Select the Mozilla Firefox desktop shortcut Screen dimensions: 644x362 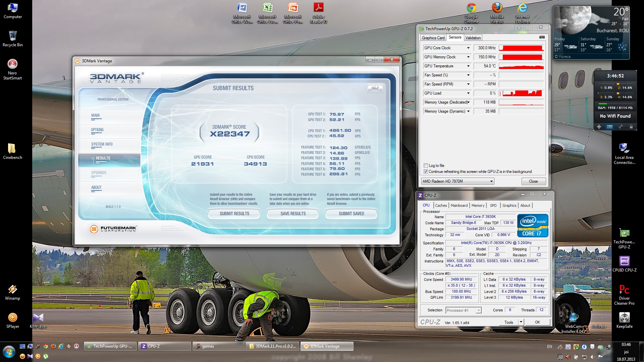(497, 13)
